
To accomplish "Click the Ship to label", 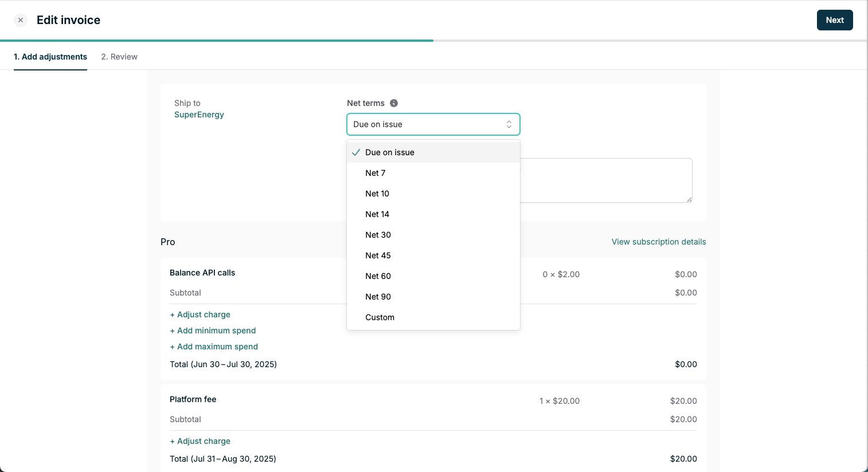I will 187,103.
